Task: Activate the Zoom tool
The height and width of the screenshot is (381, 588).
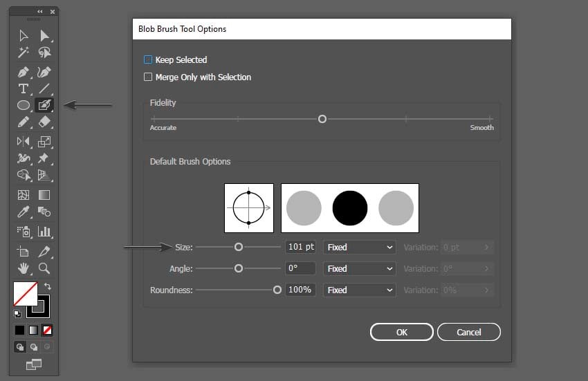Action: 44,268
